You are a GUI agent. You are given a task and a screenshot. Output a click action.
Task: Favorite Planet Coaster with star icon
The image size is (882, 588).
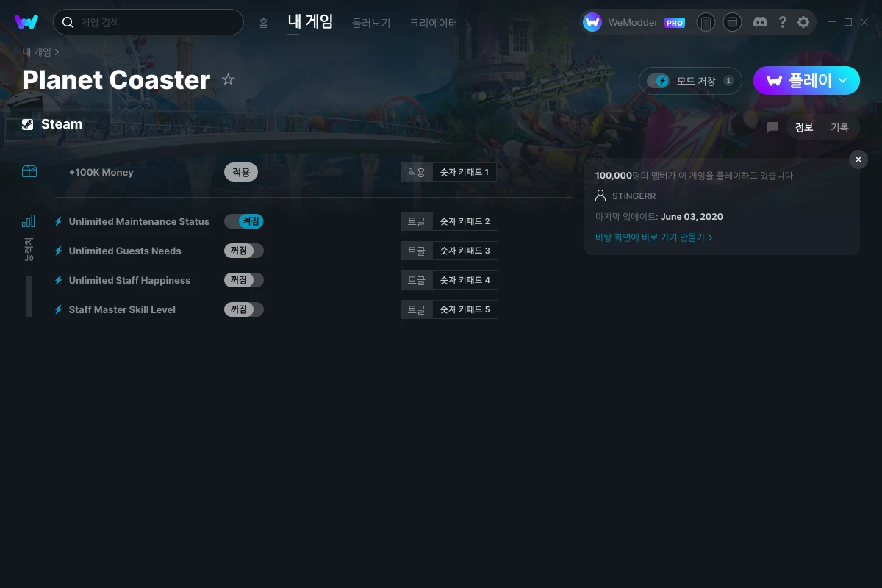(229, 79)
